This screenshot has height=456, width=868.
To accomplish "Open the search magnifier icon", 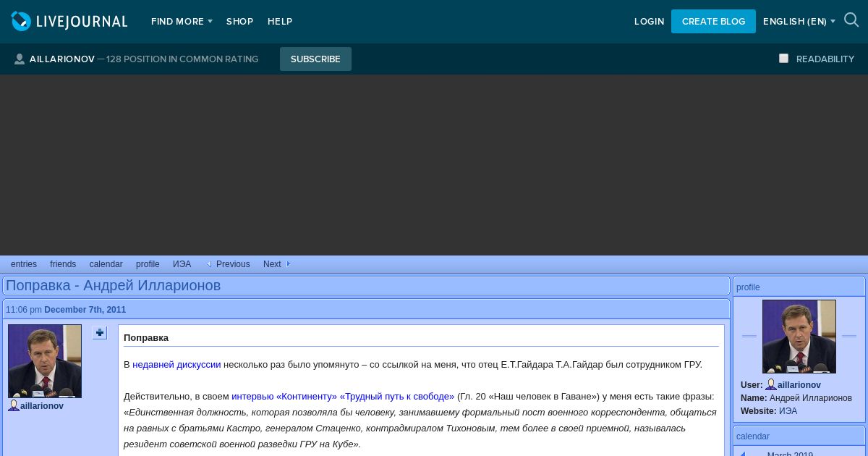I will pos(851,20).
